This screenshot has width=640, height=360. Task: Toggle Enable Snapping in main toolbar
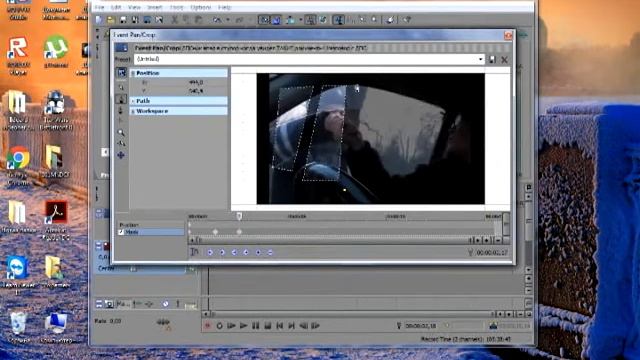tap(264, 20)
